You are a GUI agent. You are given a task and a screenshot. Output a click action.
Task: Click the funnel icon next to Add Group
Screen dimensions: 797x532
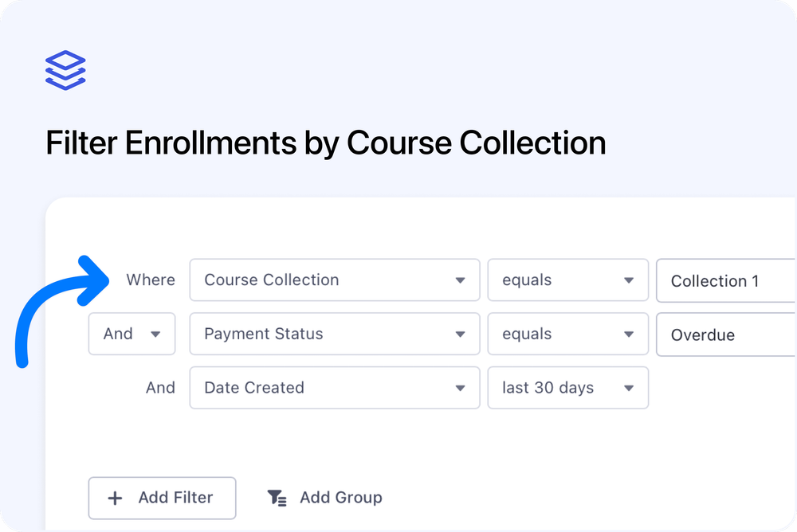point(277,497)
